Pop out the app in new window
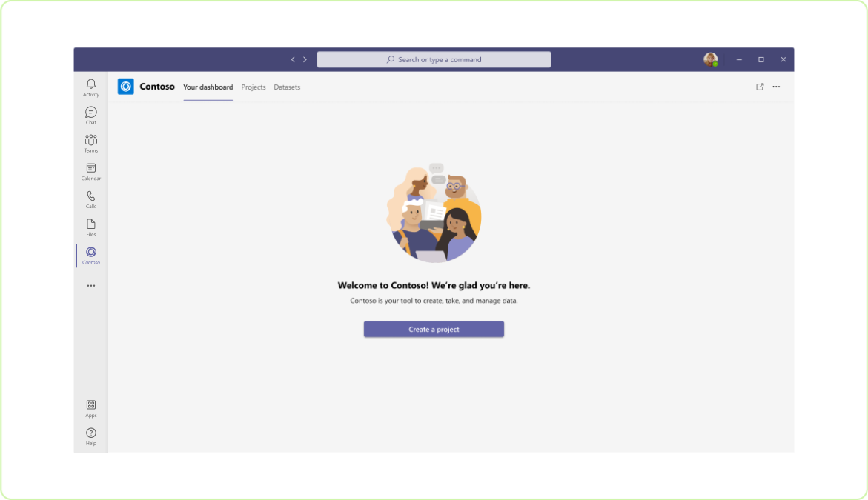868x500 pixels. point(760,87)
